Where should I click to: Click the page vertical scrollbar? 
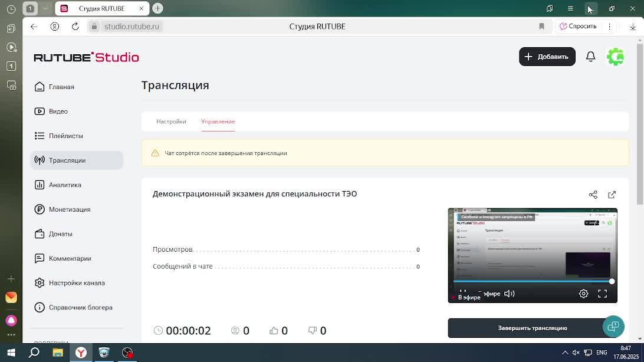(x=639, y=123)
